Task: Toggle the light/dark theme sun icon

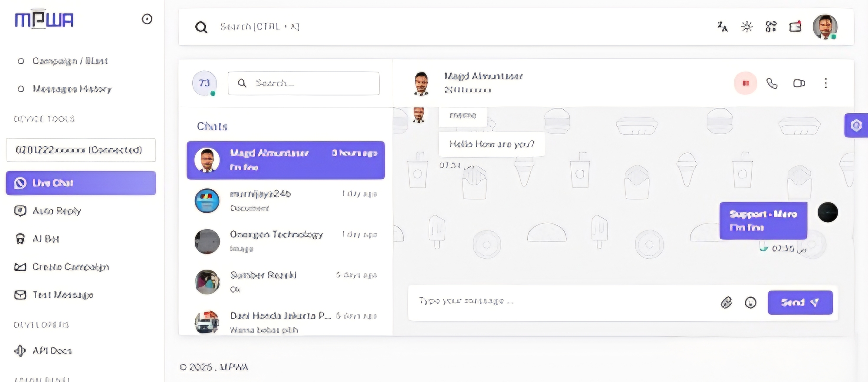Action: (747, 27)
